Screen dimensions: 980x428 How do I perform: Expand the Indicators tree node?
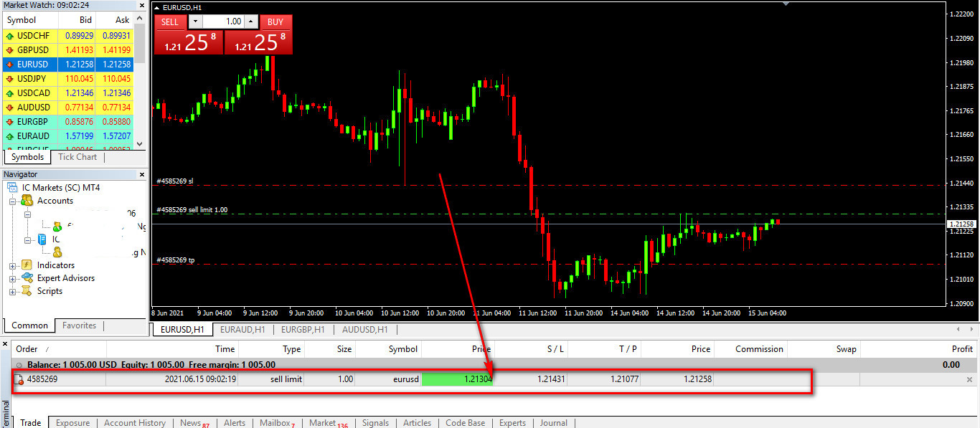[13, 265]
